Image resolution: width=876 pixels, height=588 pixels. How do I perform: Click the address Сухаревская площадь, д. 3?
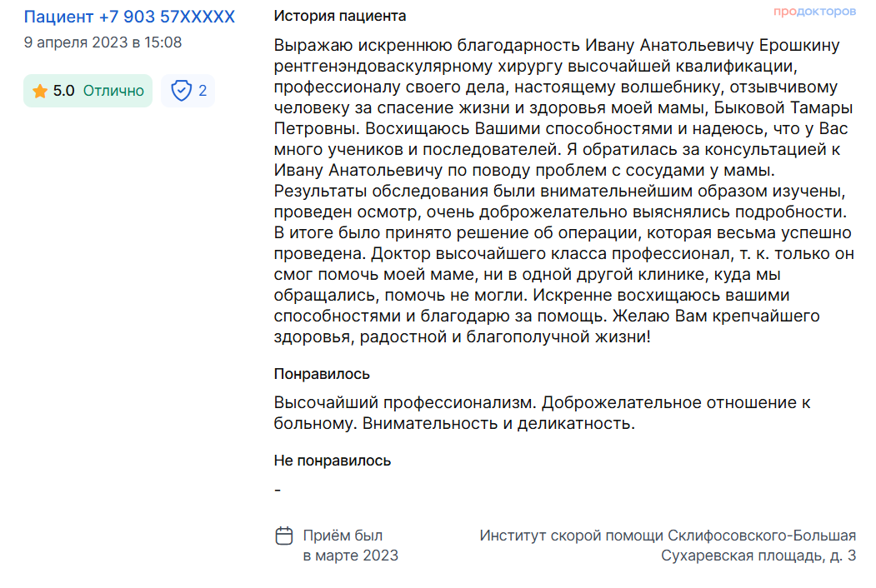coord(758,556)
